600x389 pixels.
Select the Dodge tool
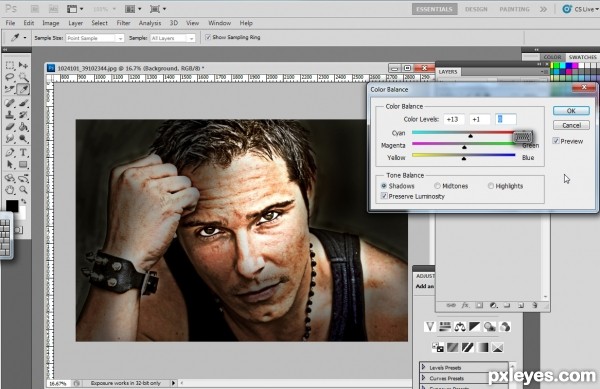[x=23, y=138]
